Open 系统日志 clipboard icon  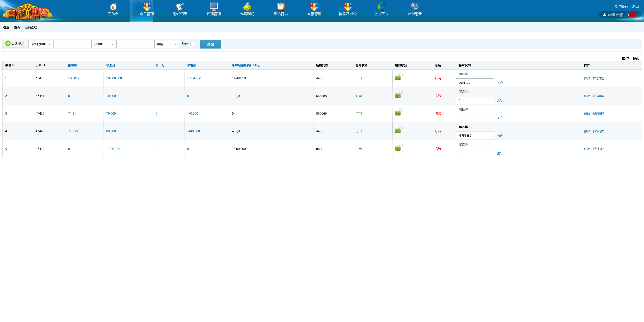pyautogui.click(x=281, y=6)
